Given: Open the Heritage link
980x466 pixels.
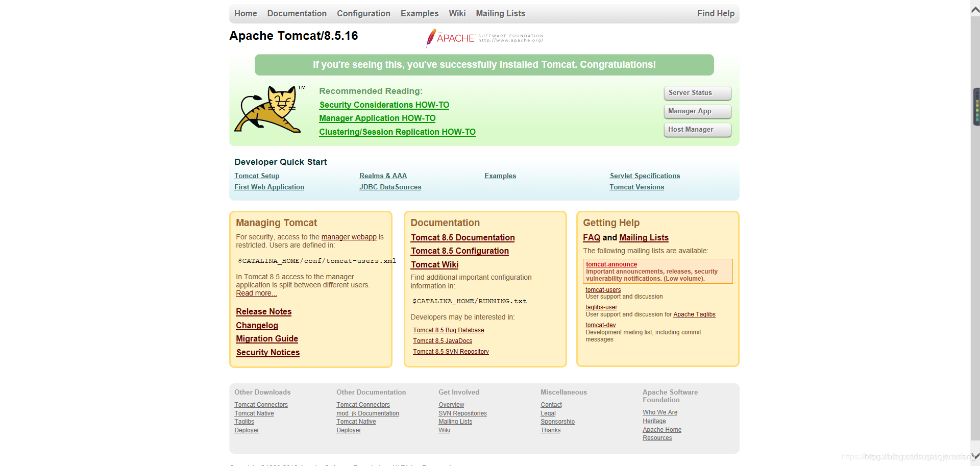Looking at the screenshot, I should 654,421.
